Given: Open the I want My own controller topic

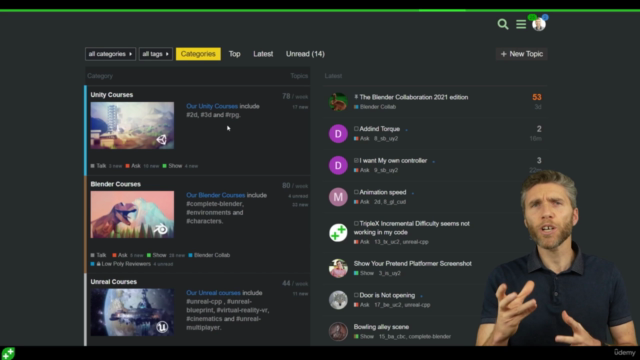Looking at the screenshot, I should tap(393, 161).
